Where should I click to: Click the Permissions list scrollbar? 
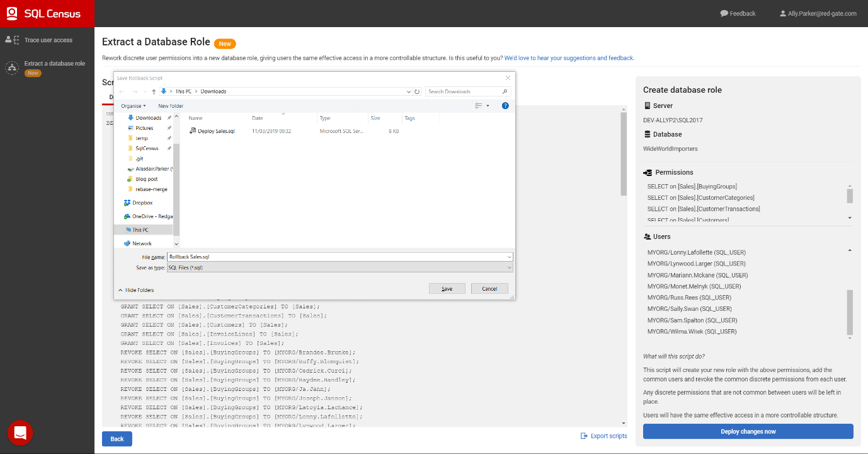tap(850, 196)
